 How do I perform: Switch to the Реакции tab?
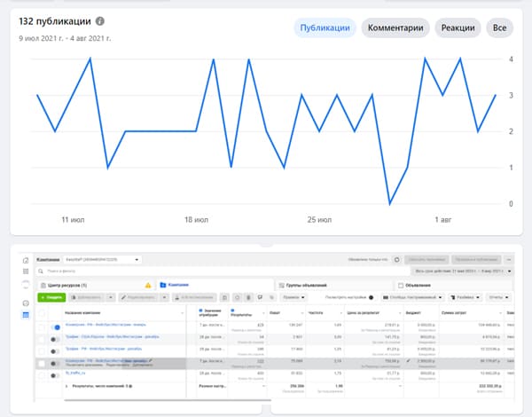[458, 28]
